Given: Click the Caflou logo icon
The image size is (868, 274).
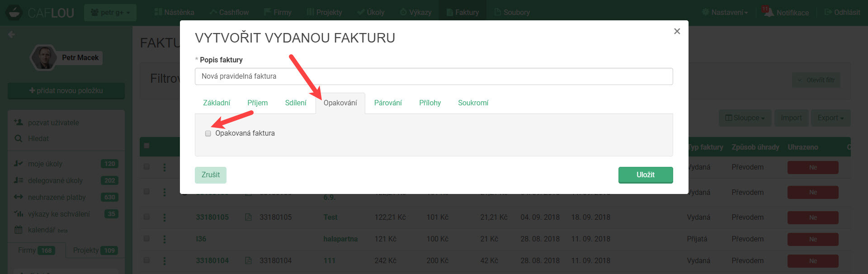Looking at the screenshot, I should click(x=14, y=12).
